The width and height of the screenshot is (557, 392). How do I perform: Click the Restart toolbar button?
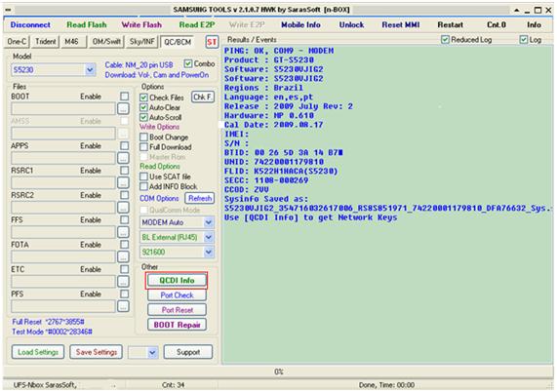coord(450,24)
